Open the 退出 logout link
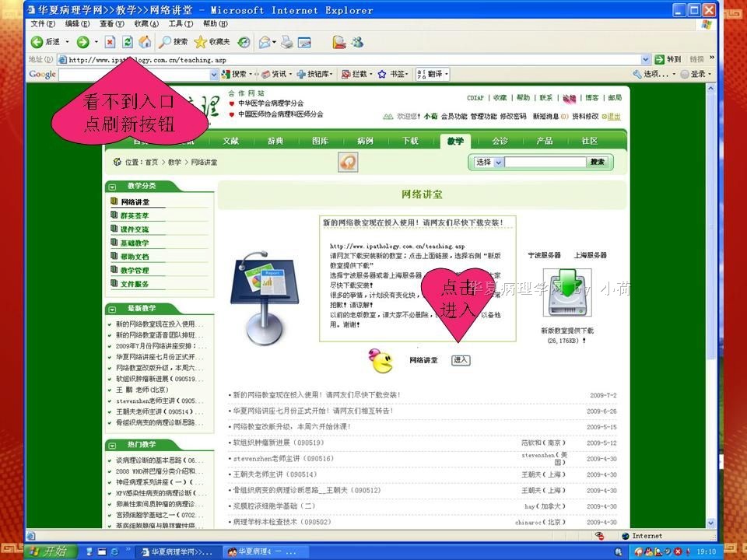 (x=613, y=117)
